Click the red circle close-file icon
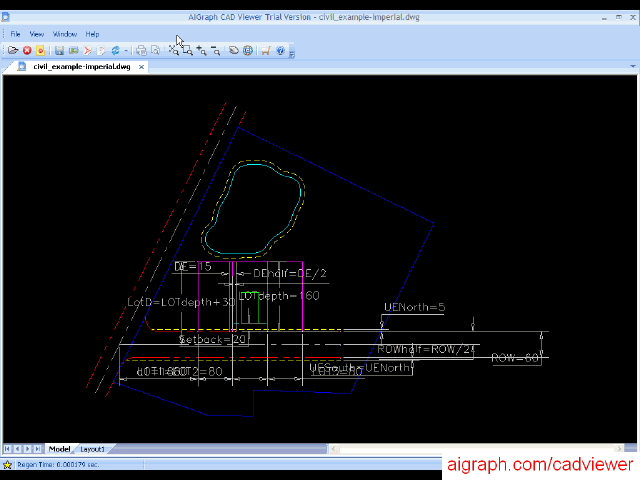This screenshot has width=640, height=480. coord(27,51)
